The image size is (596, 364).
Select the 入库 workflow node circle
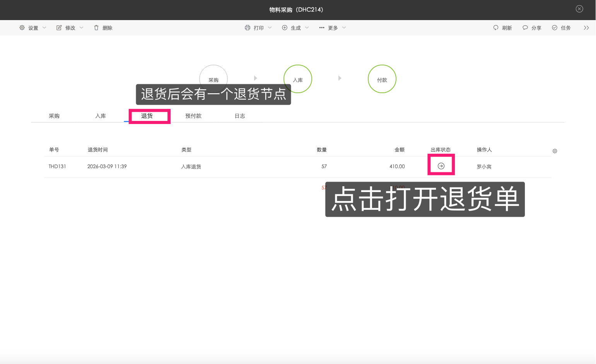[x=297, y=79]
